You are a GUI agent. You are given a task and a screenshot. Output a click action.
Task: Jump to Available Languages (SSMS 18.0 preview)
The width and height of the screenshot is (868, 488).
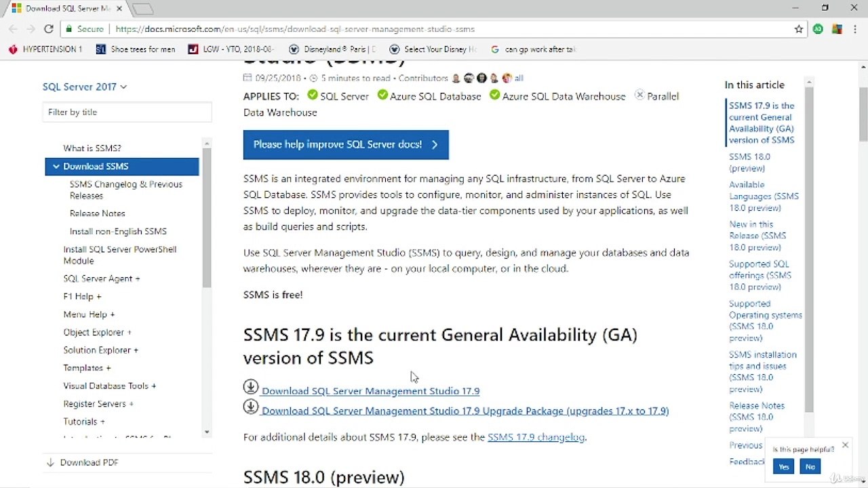click(x=764, y=196)
